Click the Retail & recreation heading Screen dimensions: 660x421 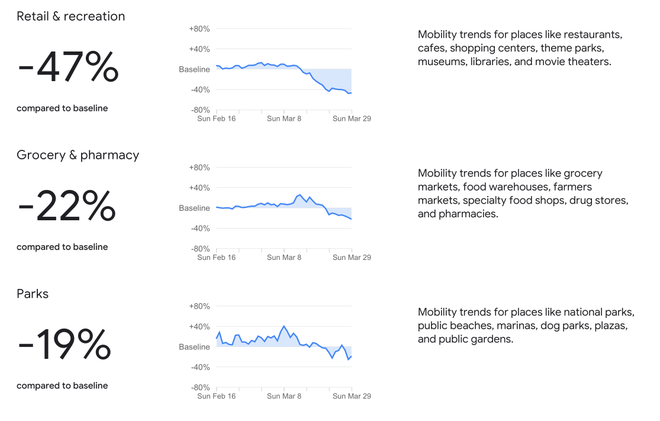pos(69,17)
